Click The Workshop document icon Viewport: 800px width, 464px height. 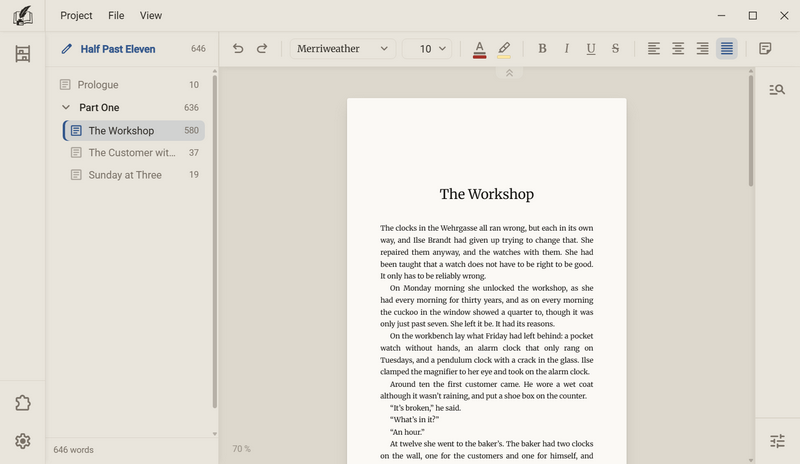click(76, 131)
